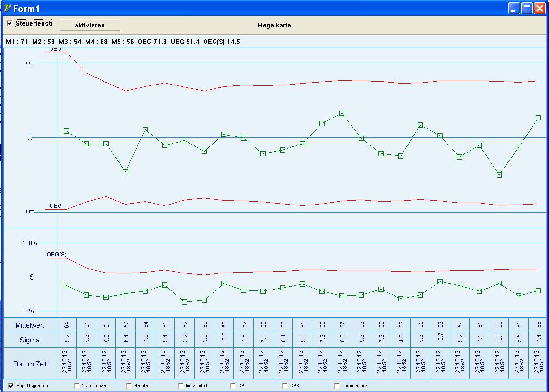Click the Mittelwert cell showing 67
The height and width of the screenshot is (392, 549).
point(342,325)
